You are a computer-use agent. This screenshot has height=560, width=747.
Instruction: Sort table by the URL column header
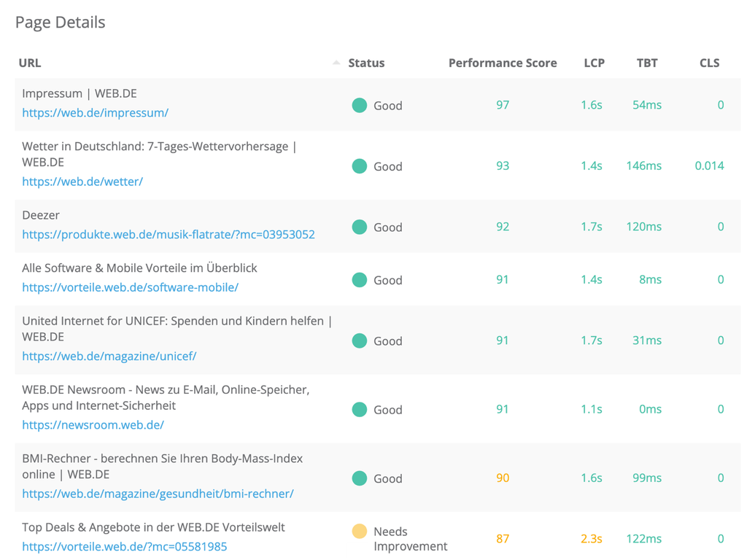pyautogui.click(x=29, y=63)
